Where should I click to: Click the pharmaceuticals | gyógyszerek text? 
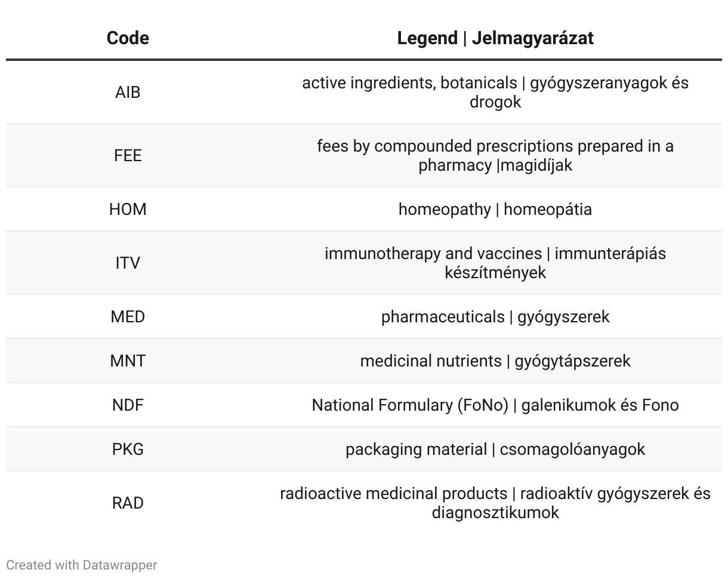(495, 317)
